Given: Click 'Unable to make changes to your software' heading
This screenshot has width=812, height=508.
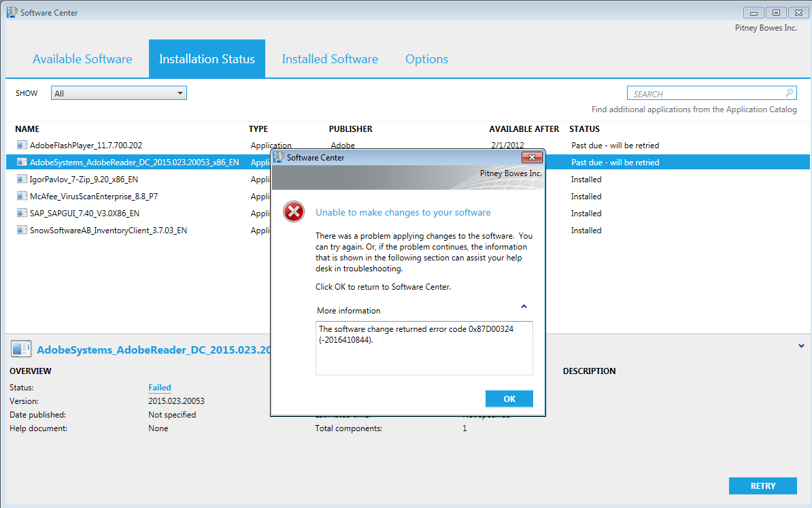Looking at the screenshot, I should pos(403,212).
